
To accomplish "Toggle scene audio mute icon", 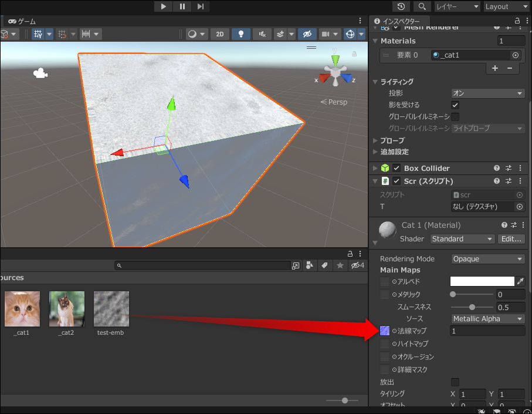I will coord(262,34).
